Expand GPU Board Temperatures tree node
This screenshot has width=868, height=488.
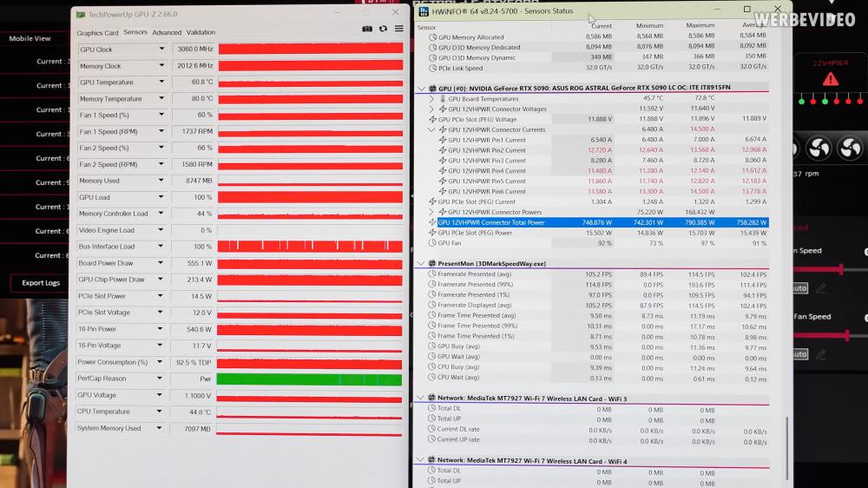tap(431, 99)
